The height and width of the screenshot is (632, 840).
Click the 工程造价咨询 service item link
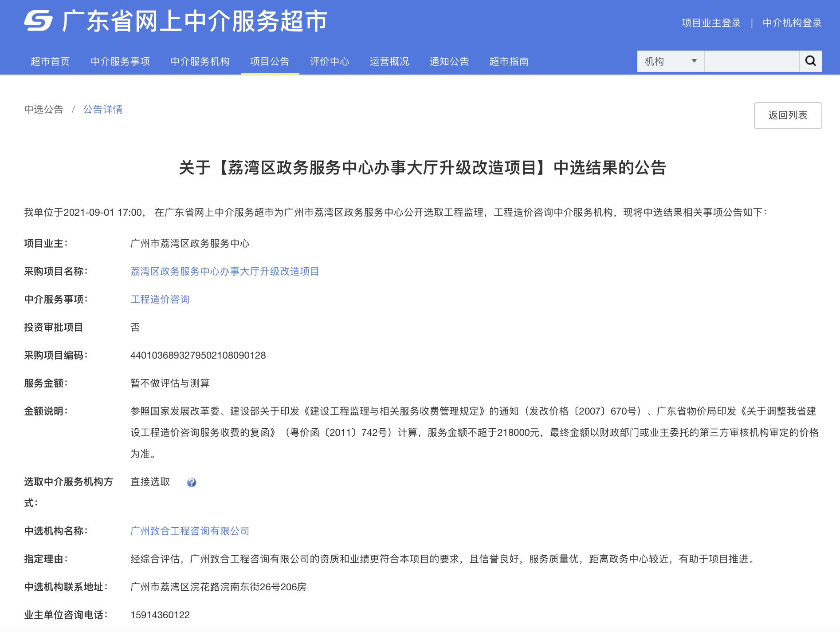coord(160,299)
